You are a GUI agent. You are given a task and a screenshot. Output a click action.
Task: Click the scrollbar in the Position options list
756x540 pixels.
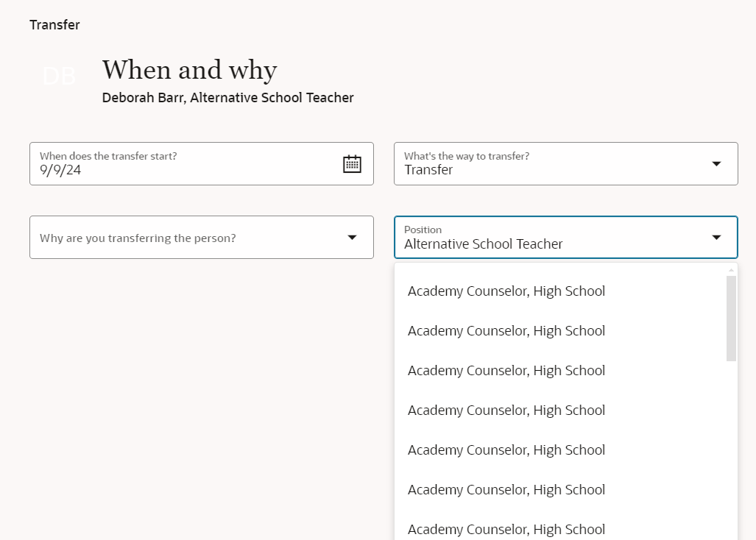pos(729,316)
